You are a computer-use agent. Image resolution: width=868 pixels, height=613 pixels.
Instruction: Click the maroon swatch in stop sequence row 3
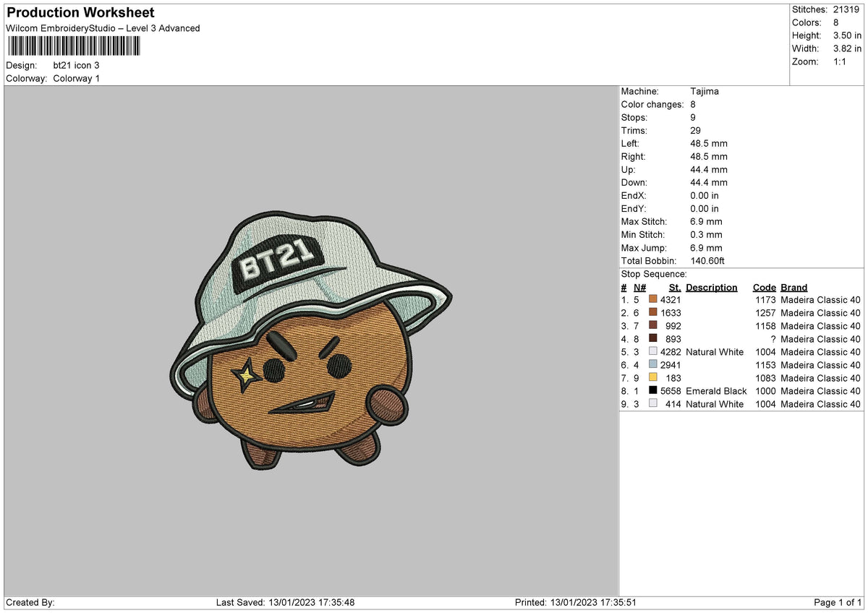(653, 326)
